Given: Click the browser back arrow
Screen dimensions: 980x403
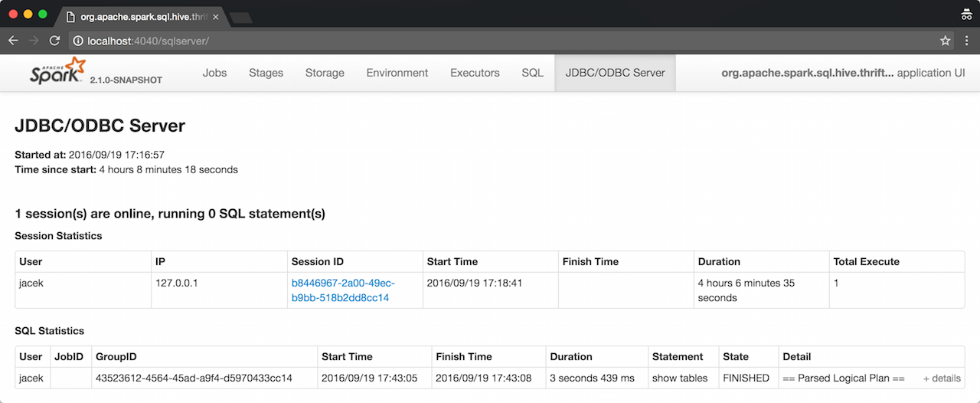Looking at the screenshot, I should [13, 41].
